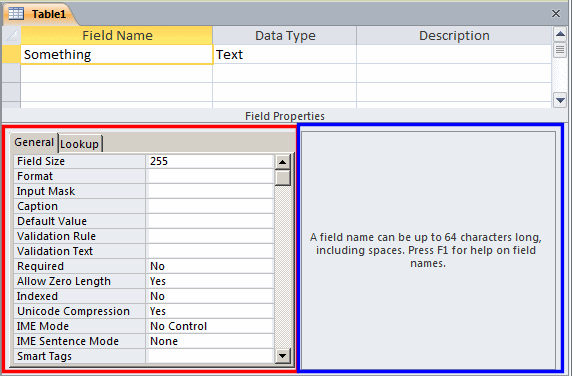Click the Allow Zero Length value Yes
574x376 pixels.
(x=210, y=282)
